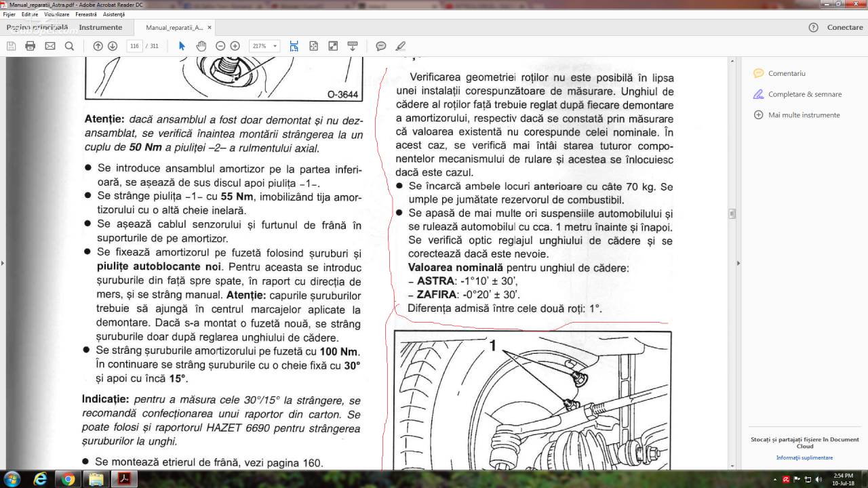Click the Adobe Reader taskbar button
The height and width of the screenshot is (488, 868).
click(x=125, y=479)
